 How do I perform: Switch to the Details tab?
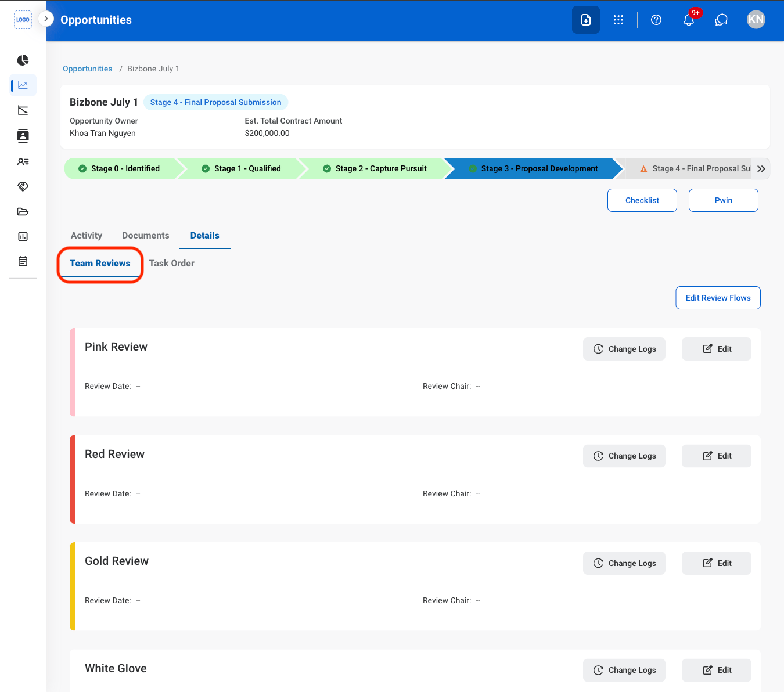point(205,236)
